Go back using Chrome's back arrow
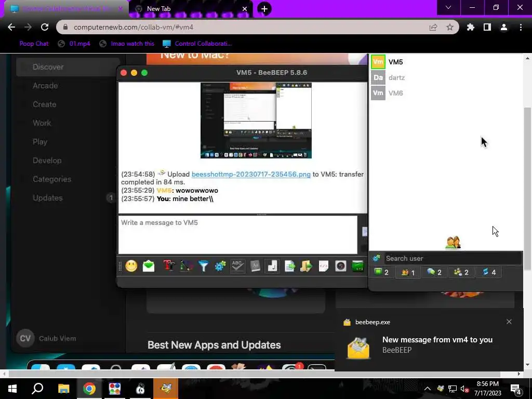Viewport: 532px width, 399px height. point(11,27)
